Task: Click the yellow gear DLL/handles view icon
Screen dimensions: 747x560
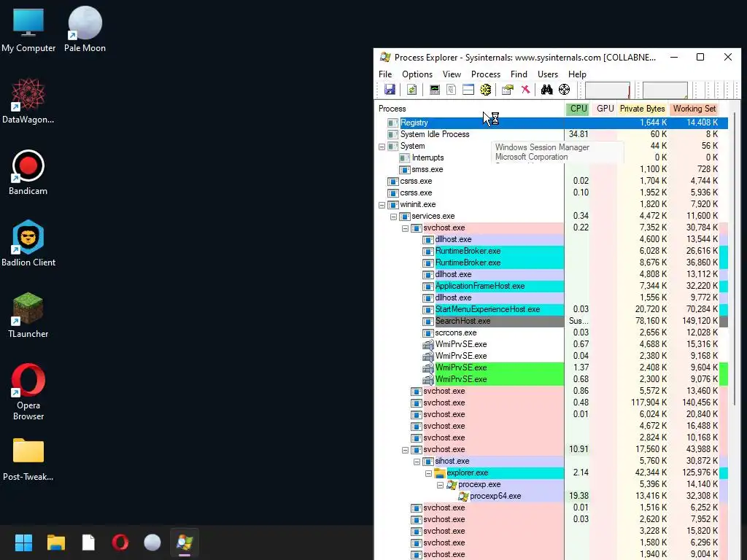Action: pos(485,90)
